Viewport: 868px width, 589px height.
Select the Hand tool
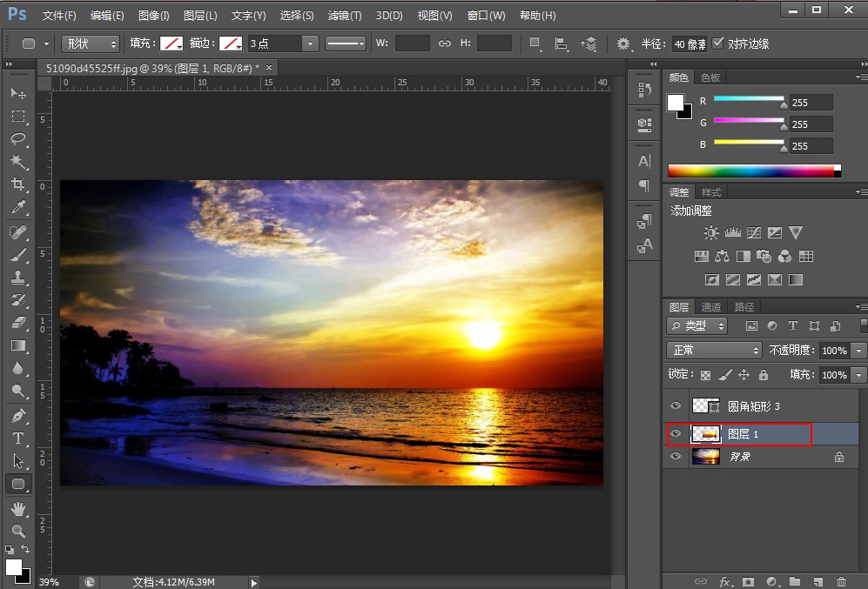coord(18,508)
